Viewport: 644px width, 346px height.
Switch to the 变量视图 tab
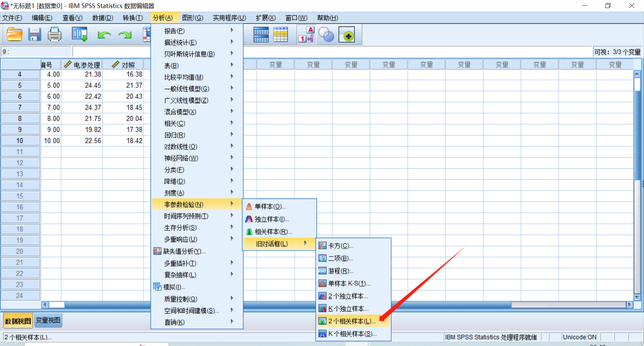tap(48, 321)
